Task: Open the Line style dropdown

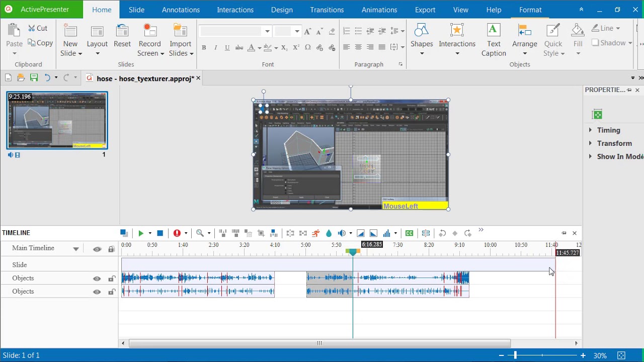Action: point(618,28)
